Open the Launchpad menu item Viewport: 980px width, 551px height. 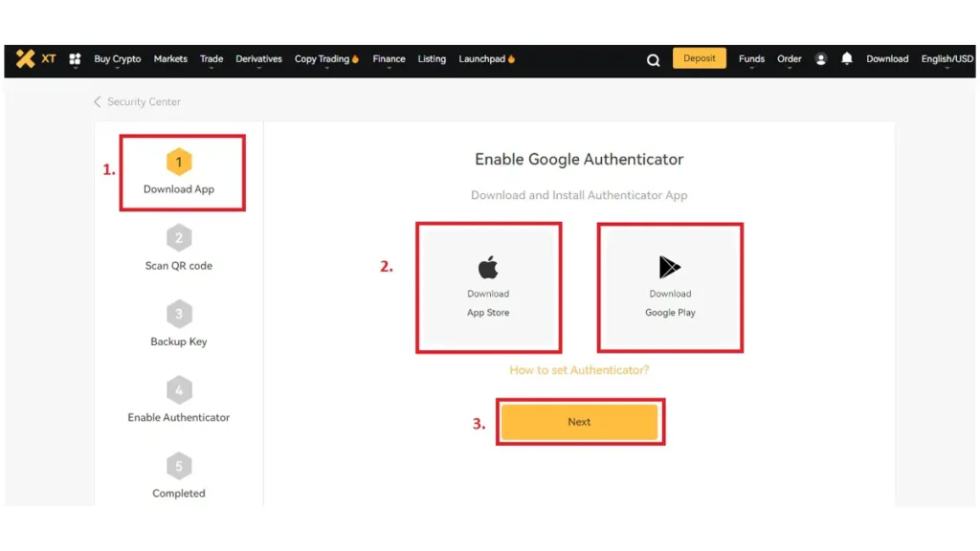[x=486, y=58]
